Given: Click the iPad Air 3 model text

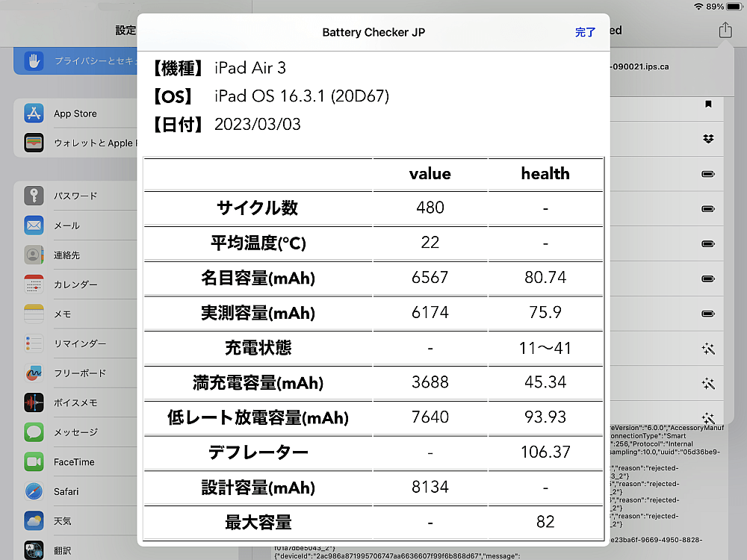Looking at the screenshot, I should coord(250,68).
